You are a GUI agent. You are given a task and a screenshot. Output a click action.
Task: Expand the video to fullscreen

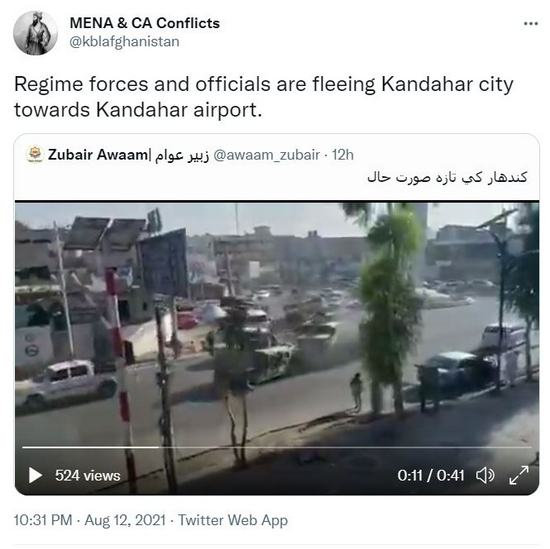(519, 475)
